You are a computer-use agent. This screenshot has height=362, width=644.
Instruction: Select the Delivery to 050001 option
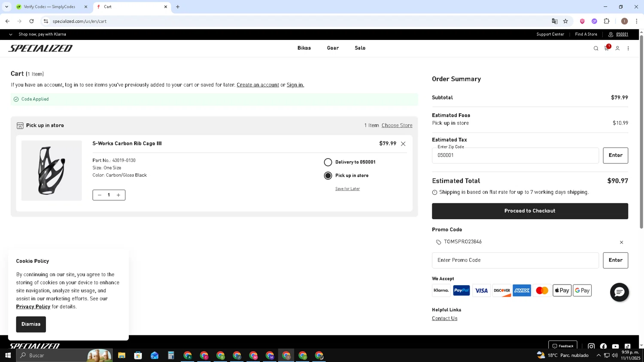click(x=328, y=162)
